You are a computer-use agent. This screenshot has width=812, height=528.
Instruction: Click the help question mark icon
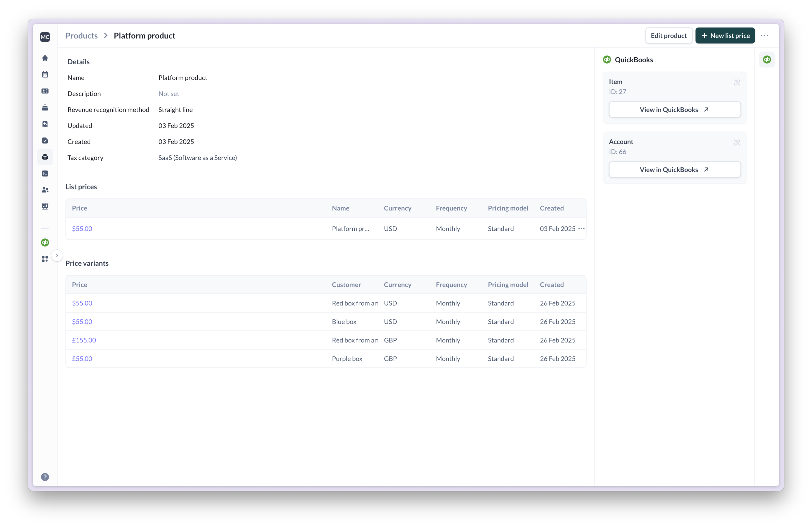tap(45, 477)
